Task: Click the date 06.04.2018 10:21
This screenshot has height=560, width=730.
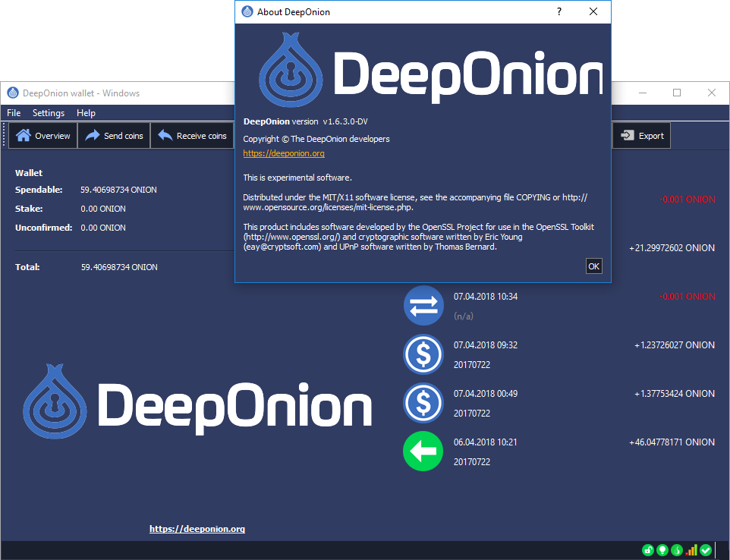Action: pos(486,442)
